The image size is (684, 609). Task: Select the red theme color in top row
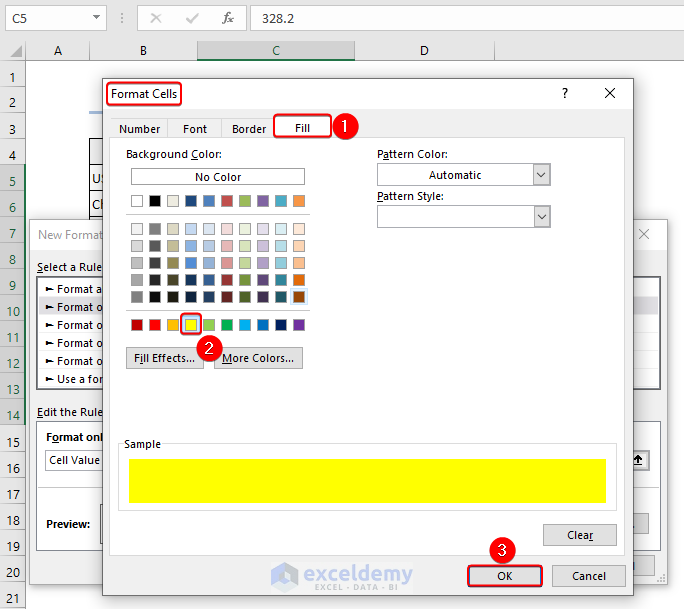coord(227,201)
